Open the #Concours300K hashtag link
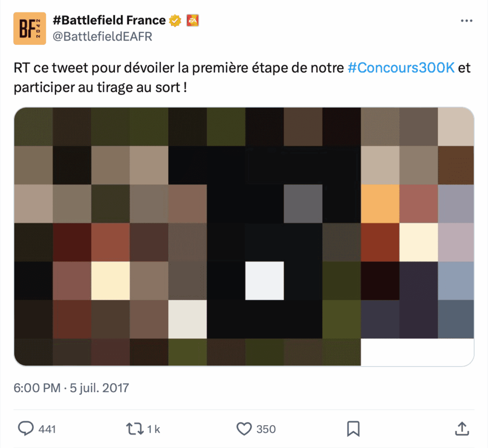The height and width of the screenshot is (448, 488). (401, 68)
